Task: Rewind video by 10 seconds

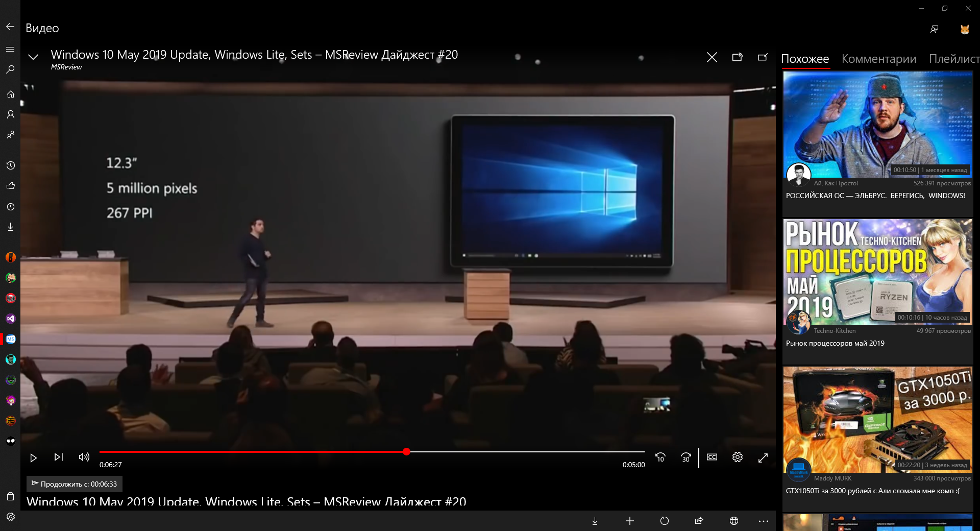Action: (x=660, y=457)
